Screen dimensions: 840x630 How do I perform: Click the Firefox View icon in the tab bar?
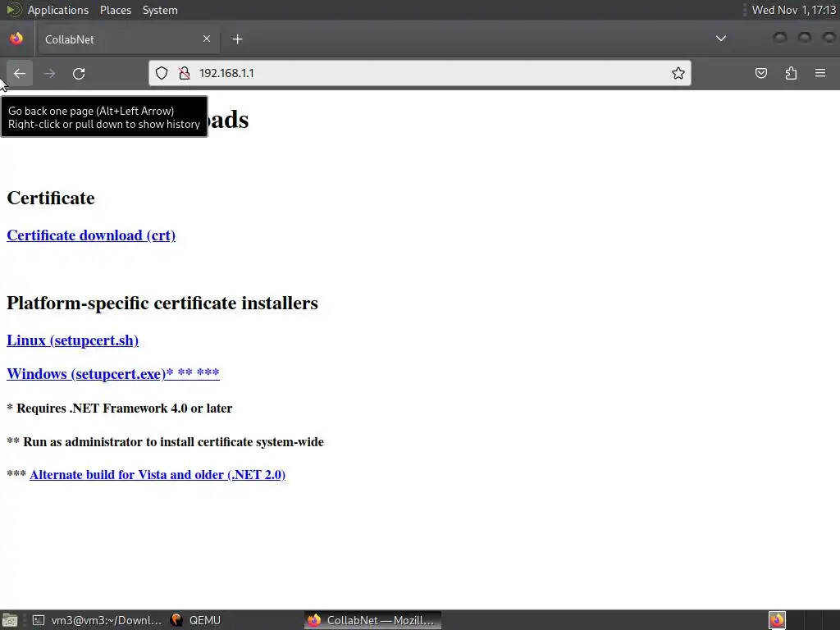(16, 39)
